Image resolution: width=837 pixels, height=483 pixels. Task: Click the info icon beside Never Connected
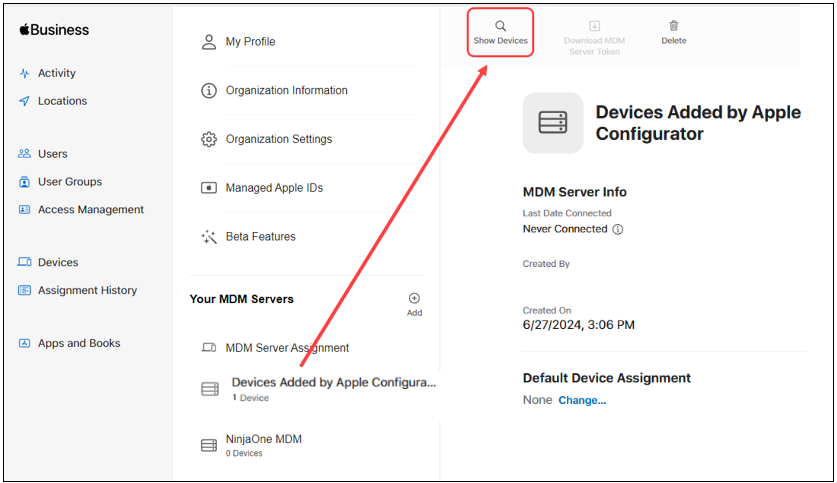click(618, 229)
